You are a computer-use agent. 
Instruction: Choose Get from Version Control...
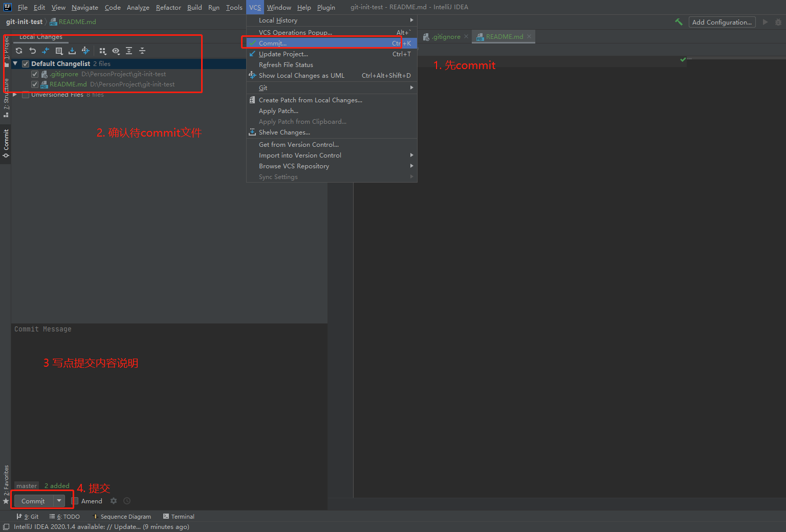click(332, 145)
